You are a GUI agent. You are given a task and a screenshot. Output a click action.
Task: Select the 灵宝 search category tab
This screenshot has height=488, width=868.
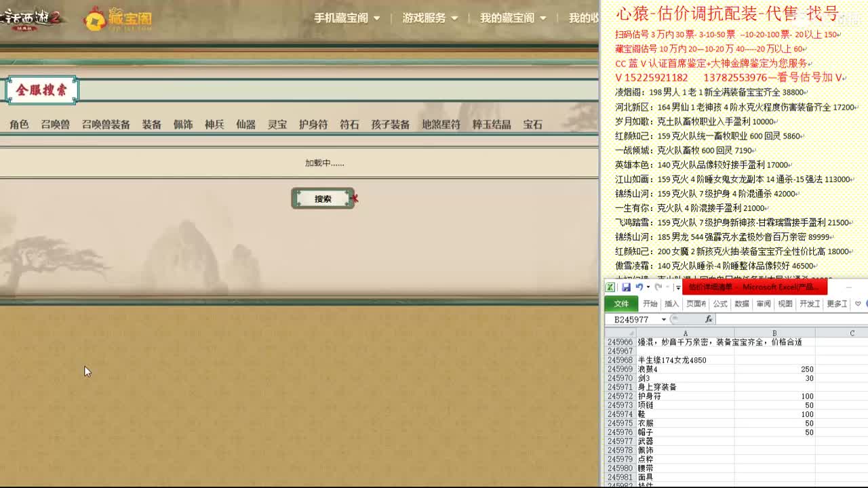(277, 125)
